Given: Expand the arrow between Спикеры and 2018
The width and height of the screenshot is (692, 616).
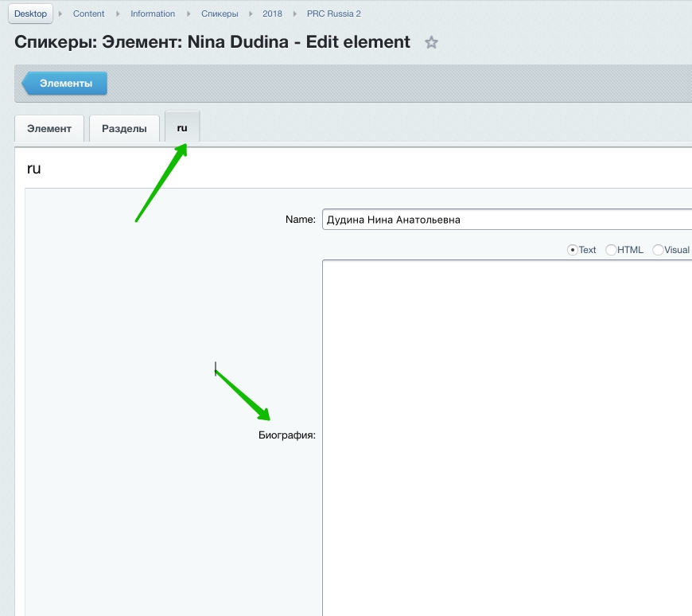Looking at the screenshot, I should (x=251, y=14).
